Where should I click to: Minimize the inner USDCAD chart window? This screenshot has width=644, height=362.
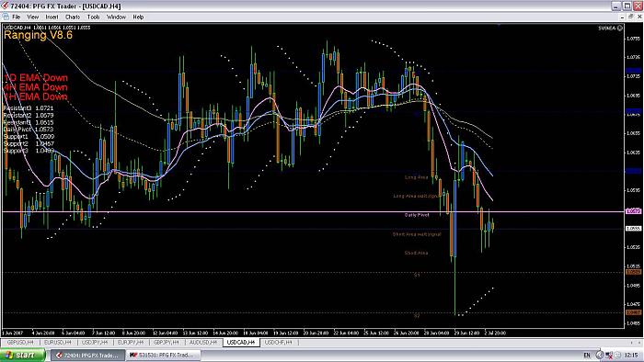pyautogui.click(x=623, y=17)
